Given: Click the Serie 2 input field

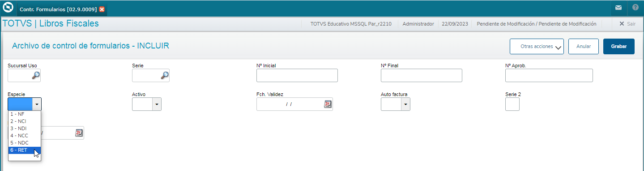Looking at the screenshot, I should tap(512, 104).
